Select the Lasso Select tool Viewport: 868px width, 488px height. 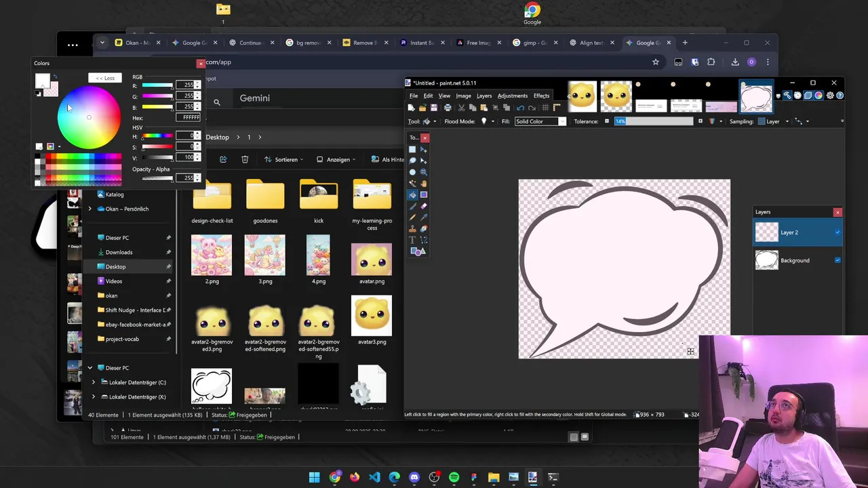pos(412,161)
